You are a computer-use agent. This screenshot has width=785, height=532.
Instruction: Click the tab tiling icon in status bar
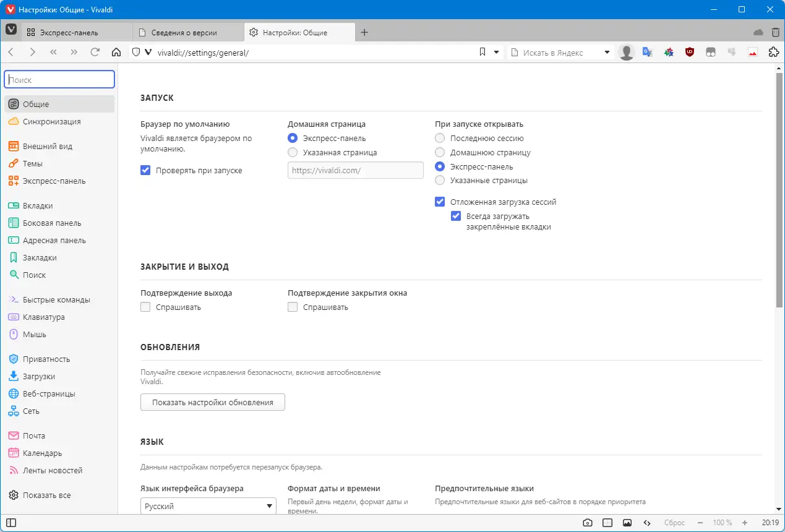(607, 523)
